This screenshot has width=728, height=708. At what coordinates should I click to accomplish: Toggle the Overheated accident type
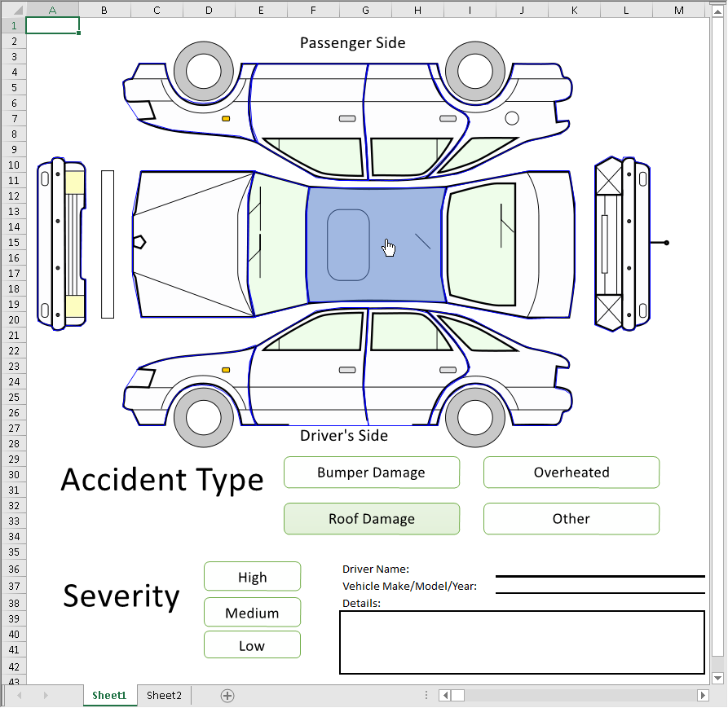pos(571,473)
